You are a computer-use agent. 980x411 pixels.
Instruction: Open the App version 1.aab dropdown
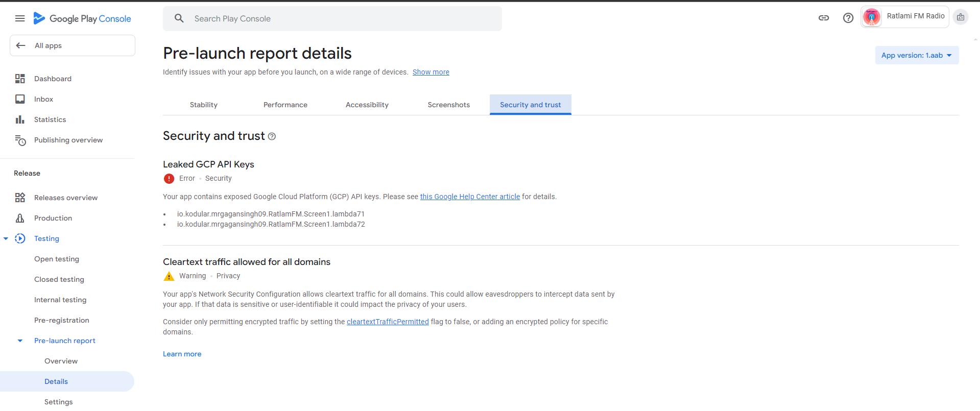click(x=916, y=55)
